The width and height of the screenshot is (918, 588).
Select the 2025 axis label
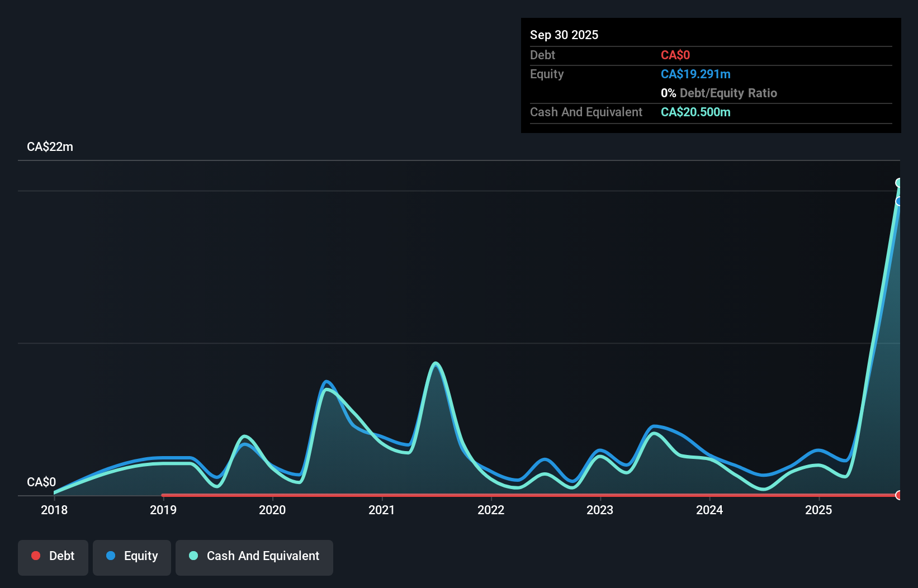tap(818, 510)
